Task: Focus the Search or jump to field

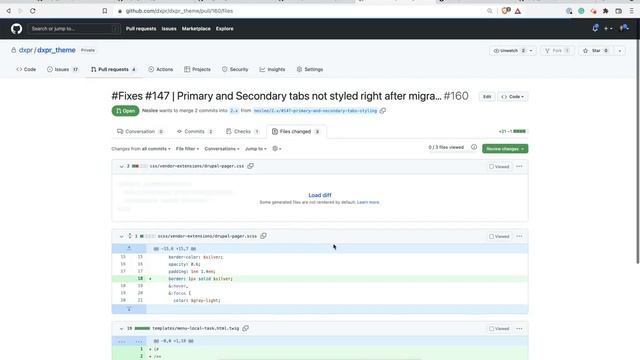Action: 74,29
